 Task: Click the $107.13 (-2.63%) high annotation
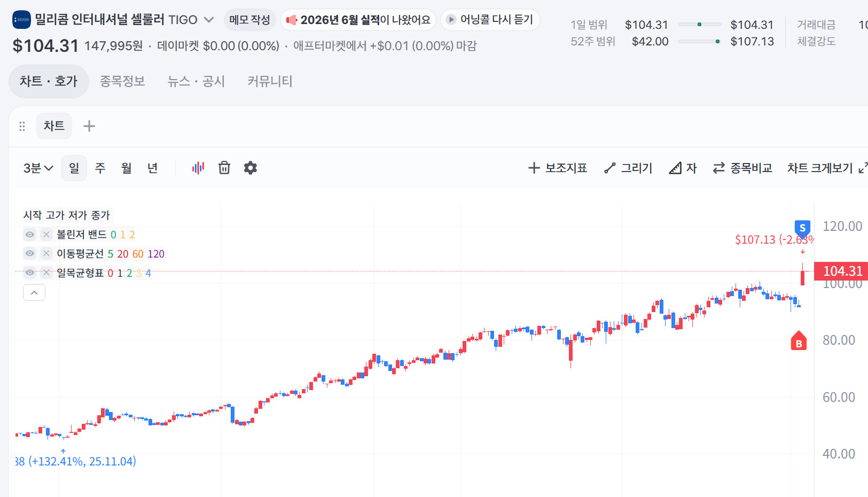(x=775, y=239)
